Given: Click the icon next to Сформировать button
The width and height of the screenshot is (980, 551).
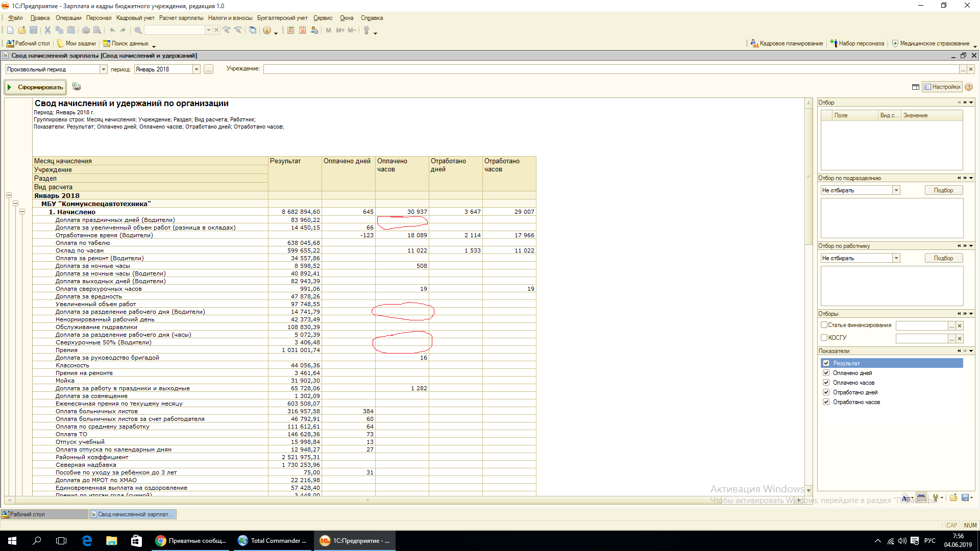Looking at the screenshot, I should pos(77,87).
